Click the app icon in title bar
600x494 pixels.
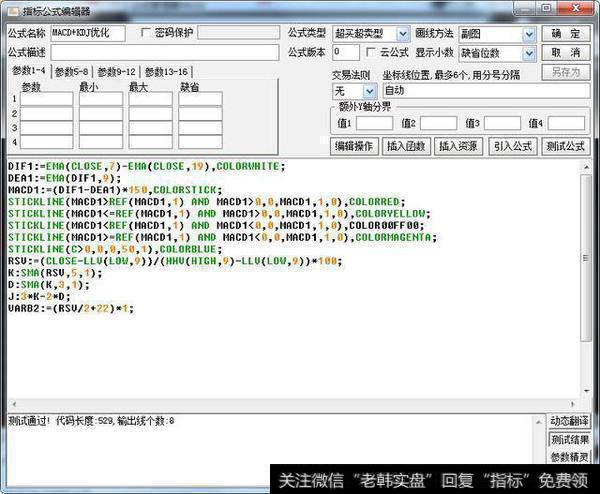pos(11,9)
